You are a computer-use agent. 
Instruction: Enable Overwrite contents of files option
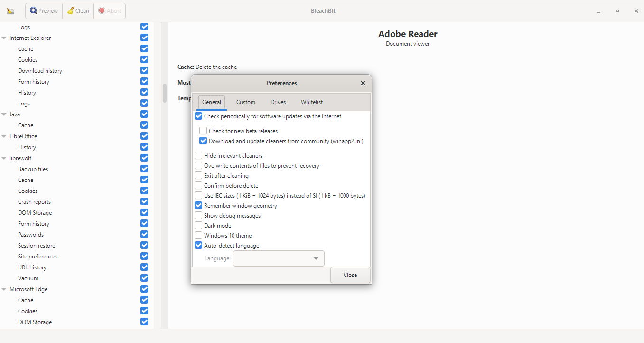[x=198, y=166]
